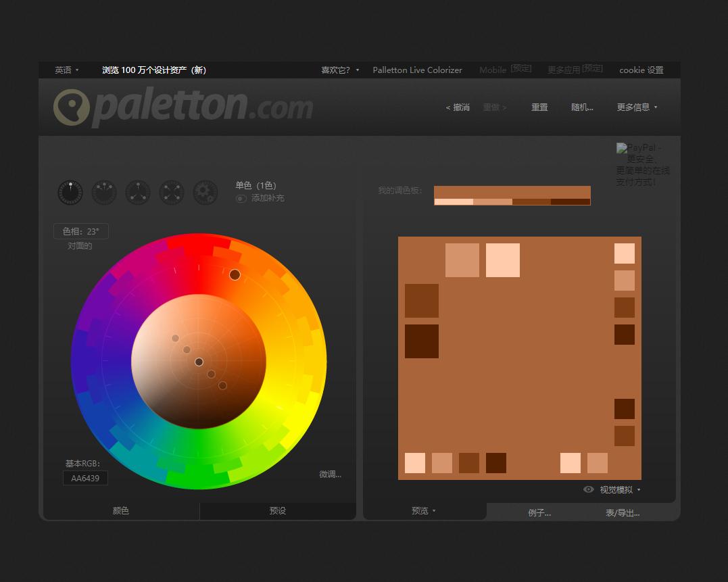This screenshot has width=728, height=582.
Task: Open the Paletton Live Colorizer link
Action: click(x=417, y=70)
